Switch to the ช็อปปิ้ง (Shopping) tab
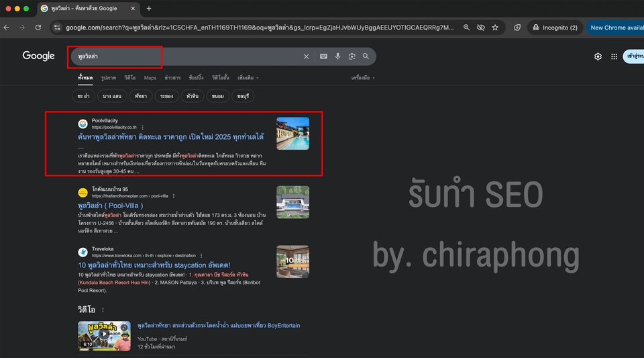 pyautogui.click(x=196, y=78)
